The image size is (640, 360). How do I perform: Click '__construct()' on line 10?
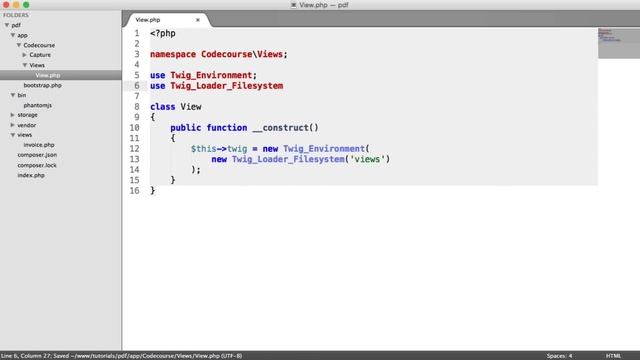285,128
